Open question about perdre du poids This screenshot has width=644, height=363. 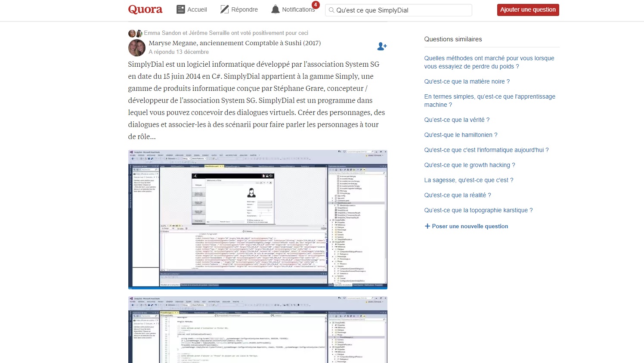coord(489,62)
